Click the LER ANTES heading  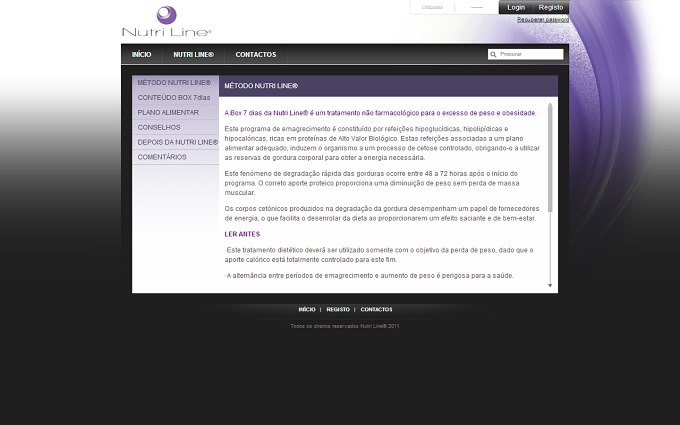(242, 234)
